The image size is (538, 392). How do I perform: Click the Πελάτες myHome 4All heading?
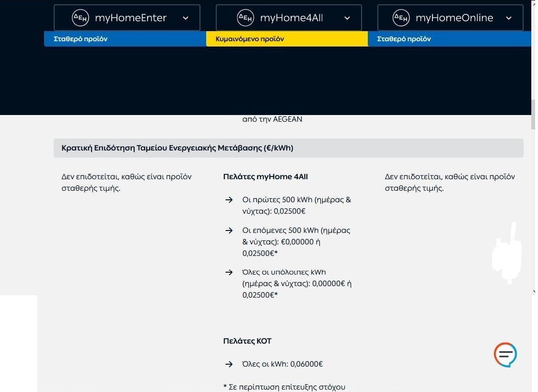coord(265,177)
